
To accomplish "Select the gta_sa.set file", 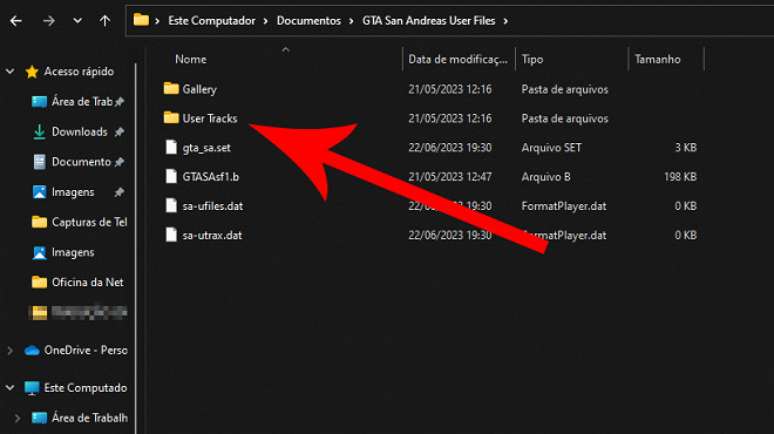I will point(206,147).
